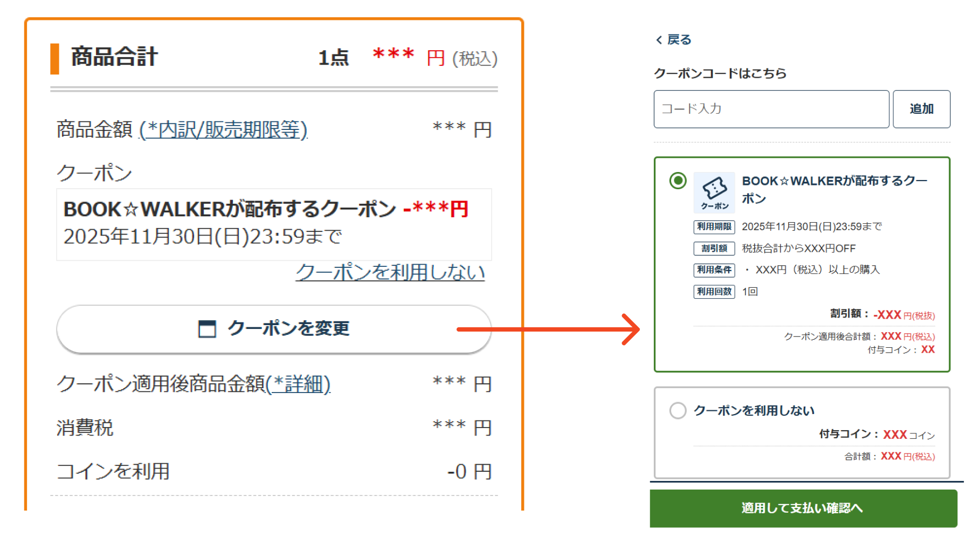Open the 内訳/販売期限等 details link
This screenshot has height=544, width=980.
click(x=223, y=130)
